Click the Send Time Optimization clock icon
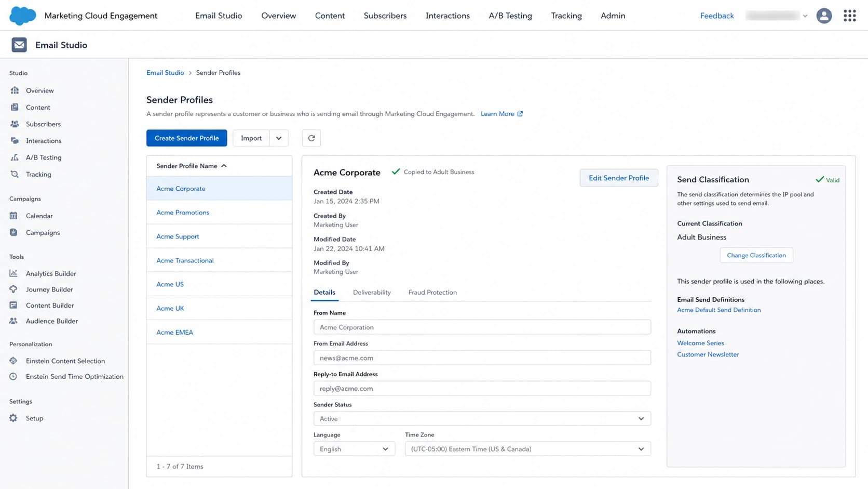Image resolution: width=868 pixels, height=489 pixels. (13, 376)
